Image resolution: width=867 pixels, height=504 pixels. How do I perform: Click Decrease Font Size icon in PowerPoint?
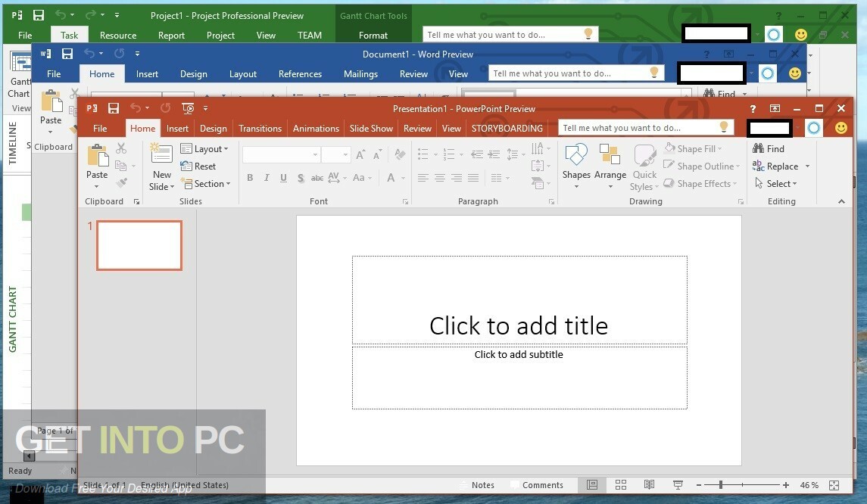point(378,154)
